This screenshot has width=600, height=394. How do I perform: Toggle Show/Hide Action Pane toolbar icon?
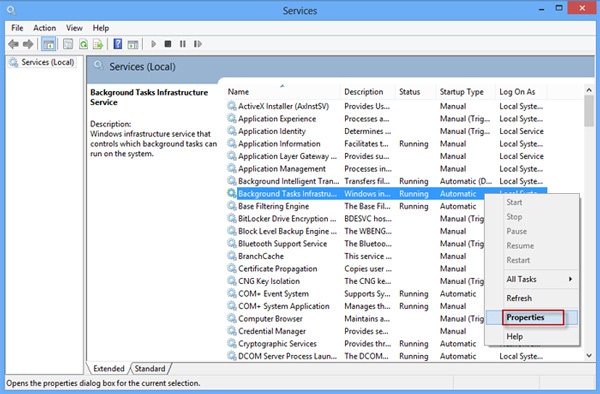click(x=133, y=44)
